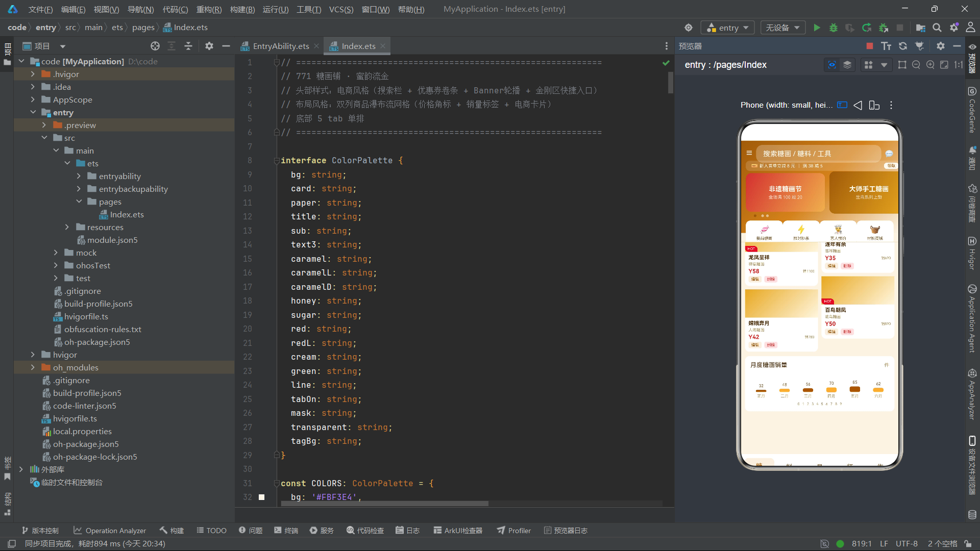
Task: Click the back triangle in the previewer
Action: [858, 105]
